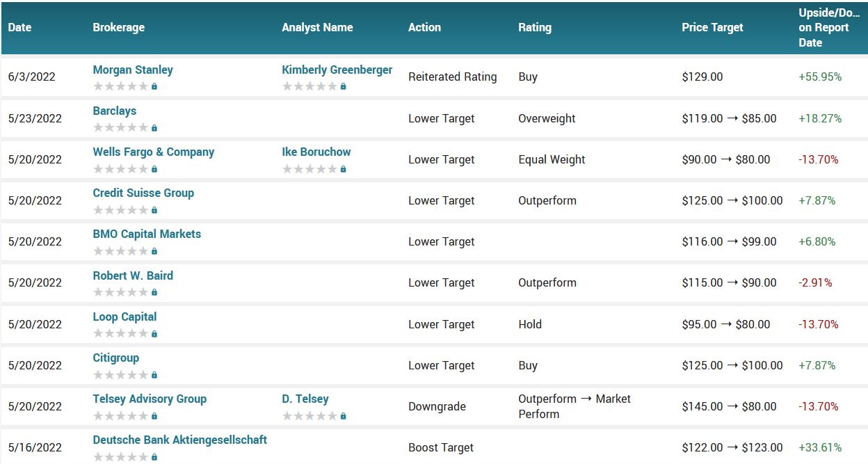This screenshot has width=868, height=464.
Task: Open the Deutsche Bank Aktiengesellschaft link
Action: pos(180,440)
